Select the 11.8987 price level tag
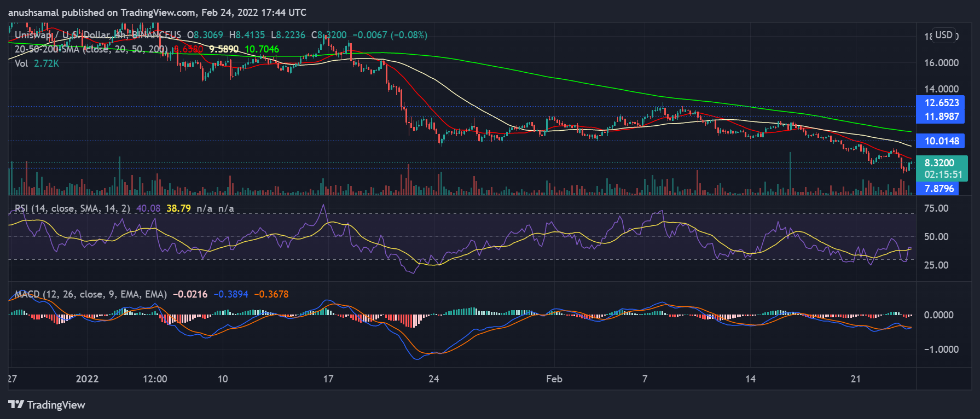980x419 pixels. pyautogui.click(x=941, y=117)
